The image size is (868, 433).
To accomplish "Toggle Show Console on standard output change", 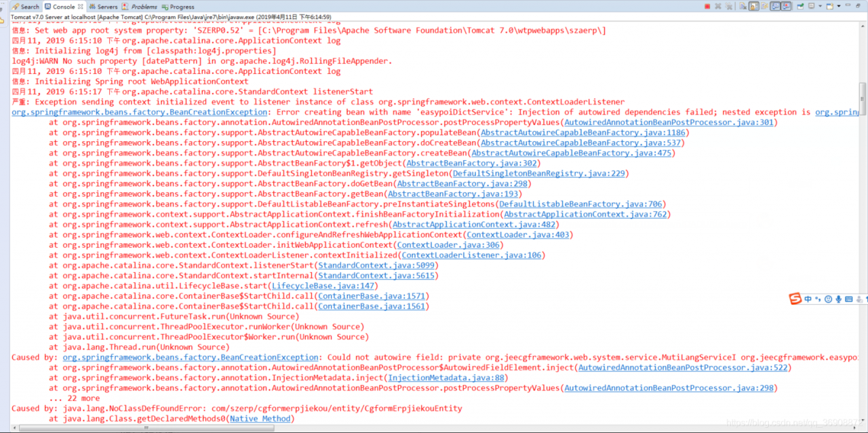I will [774, 6].
